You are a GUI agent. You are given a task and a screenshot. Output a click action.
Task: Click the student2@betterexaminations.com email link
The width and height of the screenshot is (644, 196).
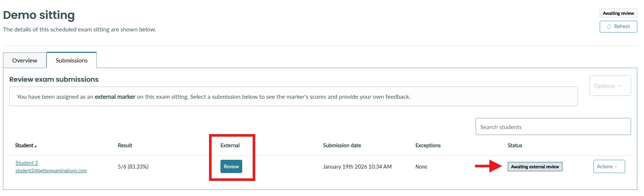[51, 171]
